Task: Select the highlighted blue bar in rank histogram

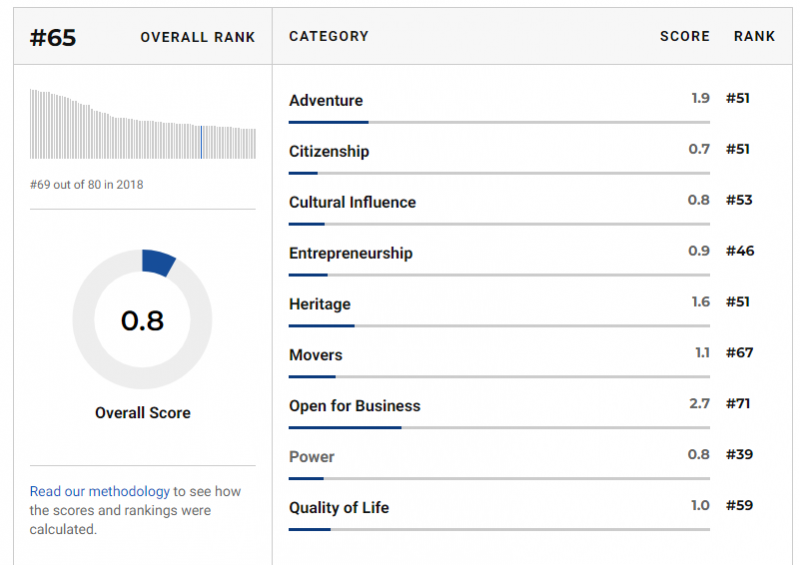Action: click(x=201, y=142)
